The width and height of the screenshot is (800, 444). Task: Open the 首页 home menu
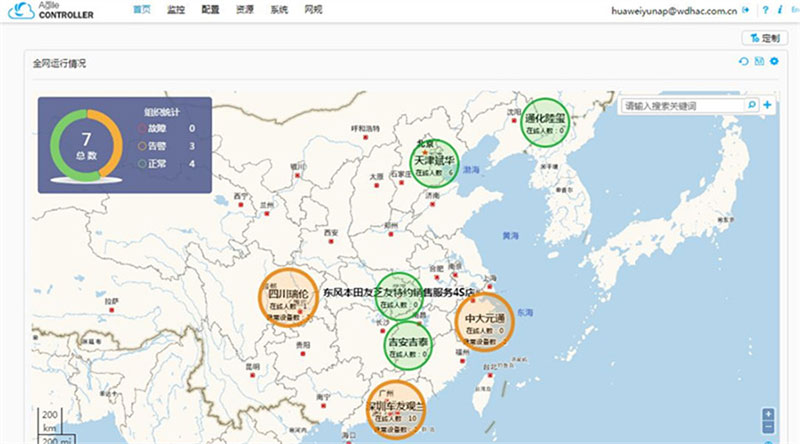coord(142,9)
